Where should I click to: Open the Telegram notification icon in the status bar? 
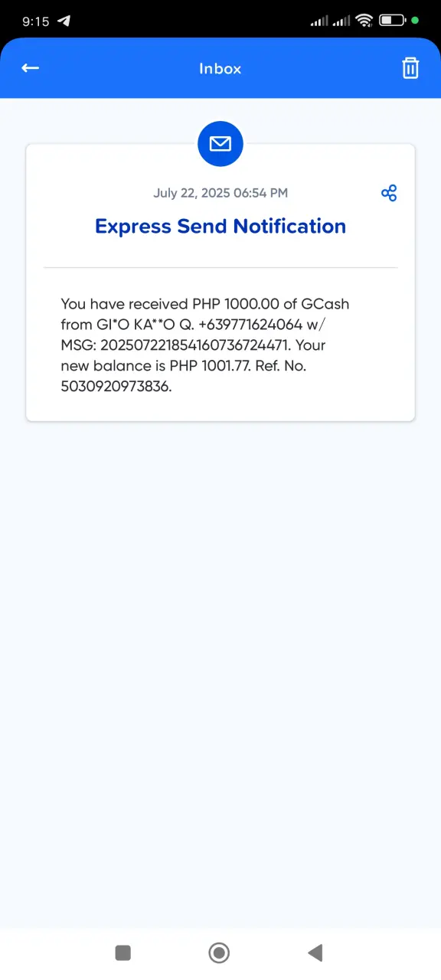(65, 21)
